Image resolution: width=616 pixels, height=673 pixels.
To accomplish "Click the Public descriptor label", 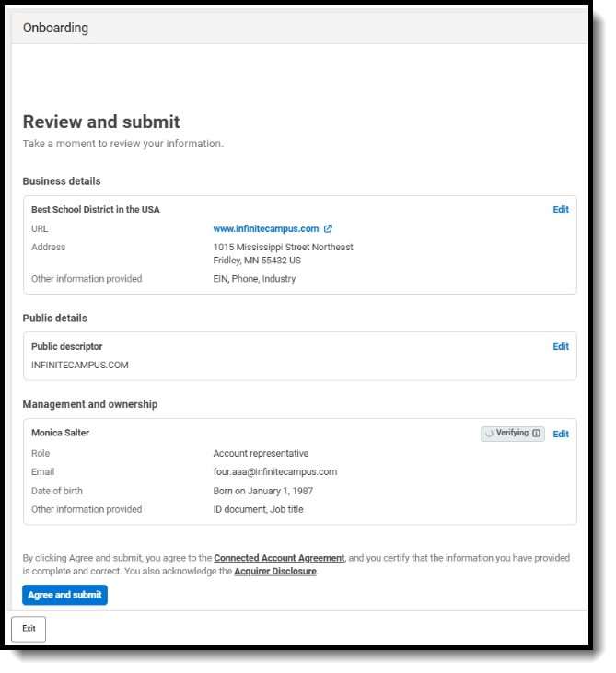I will [66, 346].
